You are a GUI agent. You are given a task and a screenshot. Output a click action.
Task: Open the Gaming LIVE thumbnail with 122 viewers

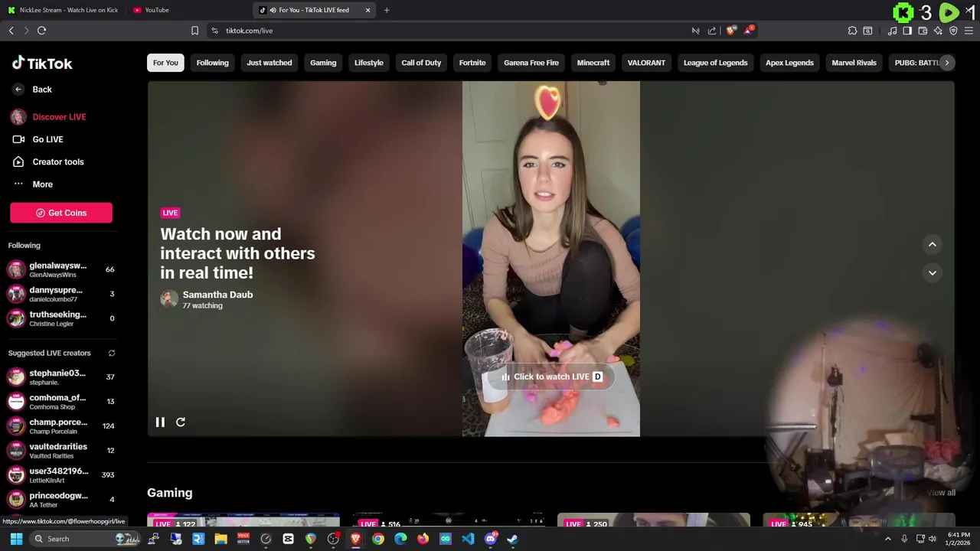pos(243,520)
